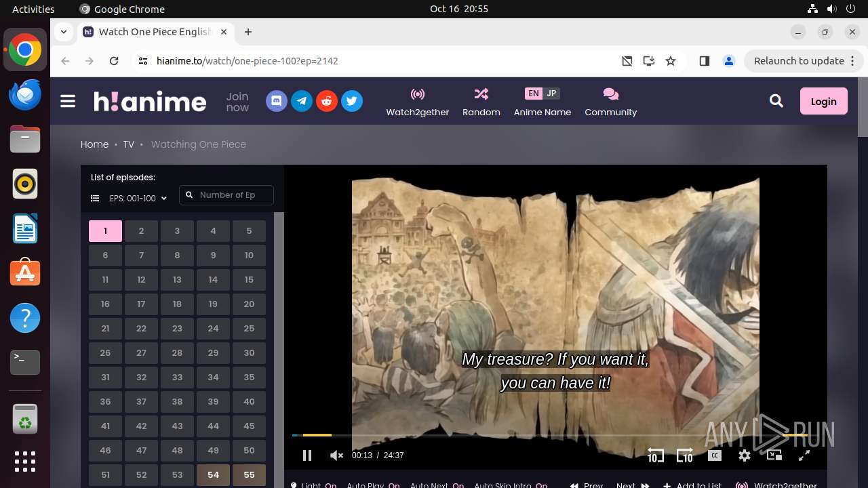Toggle Auto Skip Intro setting
The width and height of the screenshot is (868, 488).
tap(511, 485)
